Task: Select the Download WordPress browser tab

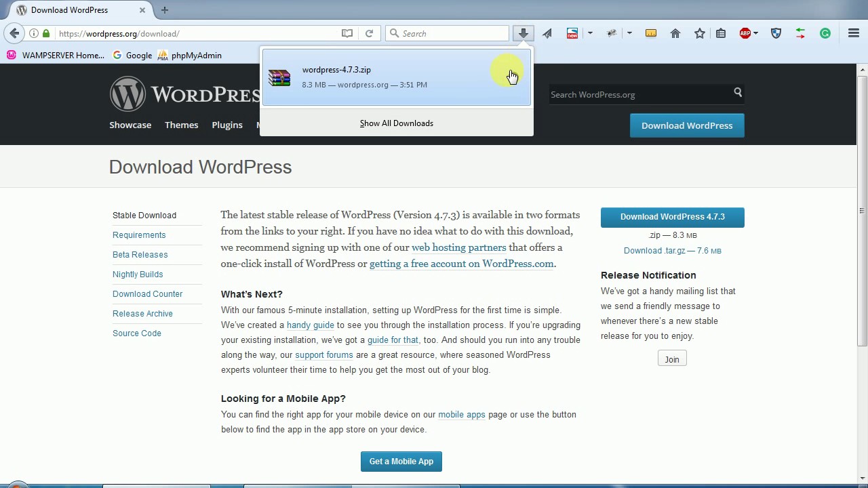Action: [81, 10]
